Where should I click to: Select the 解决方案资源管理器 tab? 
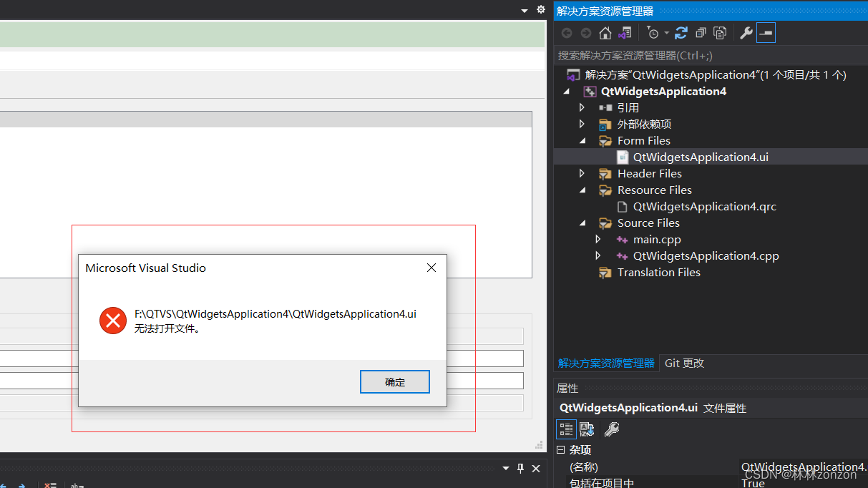(606, 363)
